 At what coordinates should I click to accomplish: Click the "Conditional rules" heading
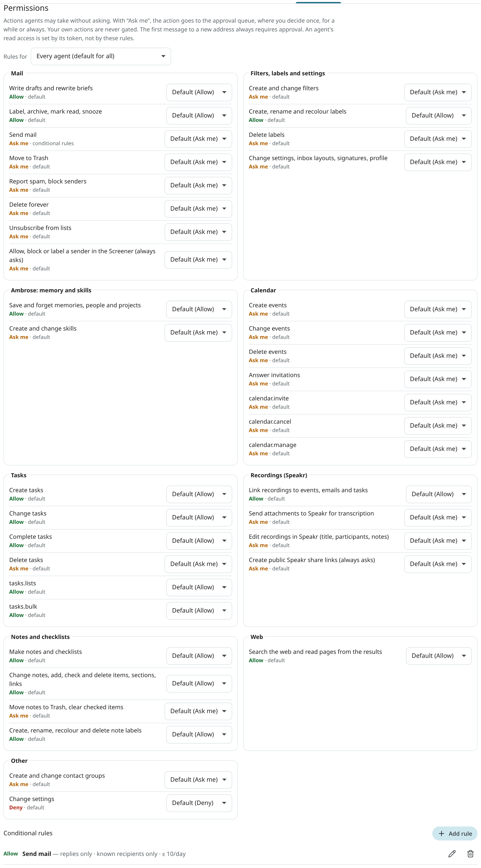point(28,833)
